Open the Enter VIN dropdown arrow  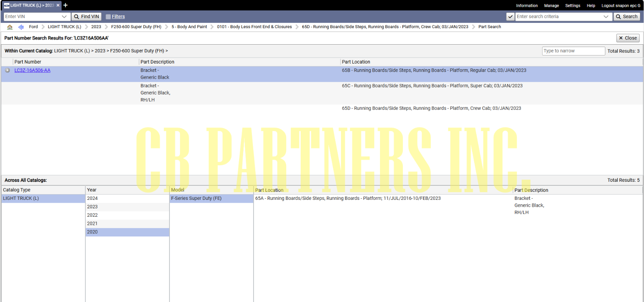point(64,16)
